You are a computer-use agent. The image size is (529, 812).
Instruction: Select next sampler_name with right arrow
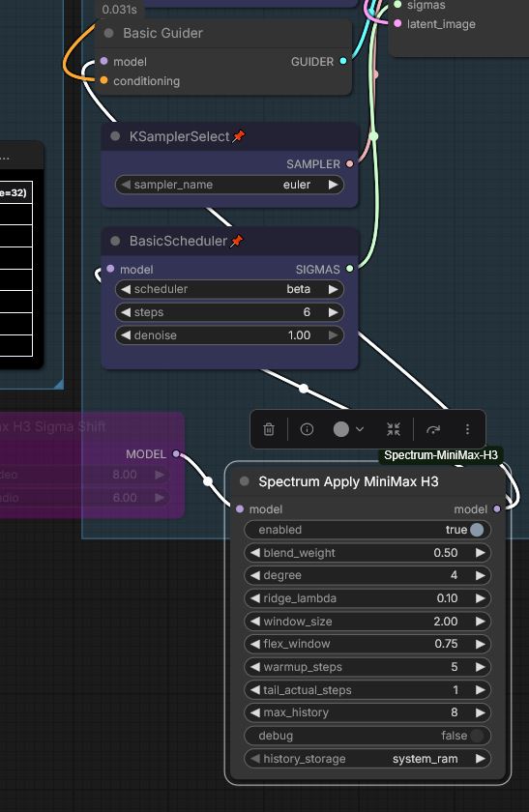click(333, 185)
